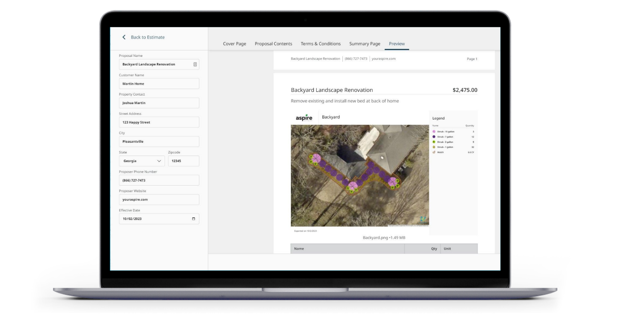
Task: Click the back arrow beside Back to Estimate
Action: coord(124,37)
